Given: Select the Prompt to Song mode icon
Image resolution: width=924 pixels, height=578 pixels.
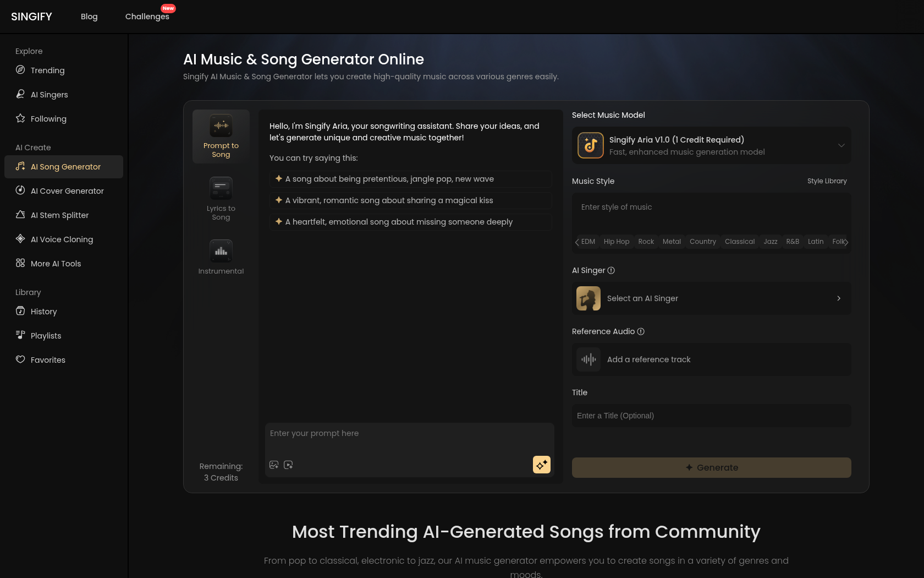Looking at the screenshot, I should 221,126.
